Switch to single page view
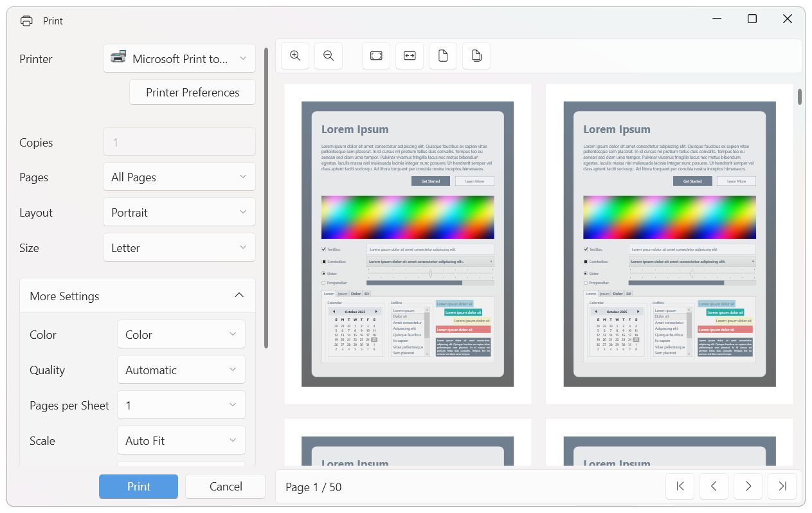Image resolution: width=812 pixels, height=513 pixels. click(x=443, y=56)
